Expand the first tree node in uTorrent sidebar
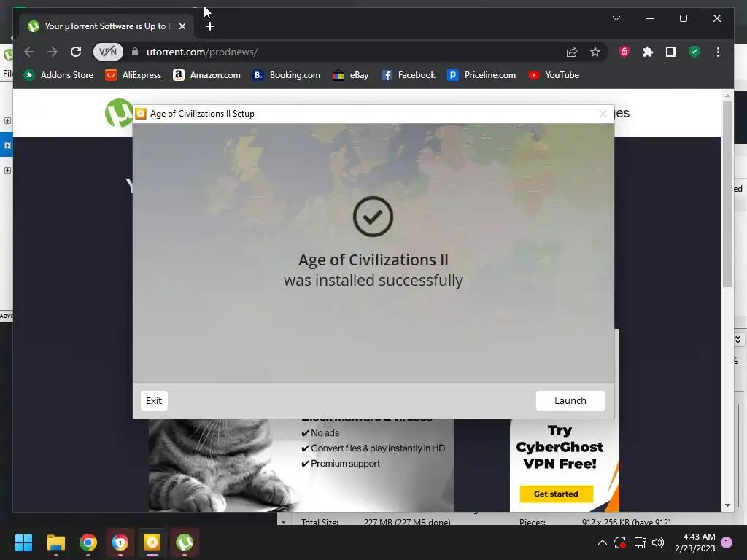 pyautogui.click(x=7, y=120)
